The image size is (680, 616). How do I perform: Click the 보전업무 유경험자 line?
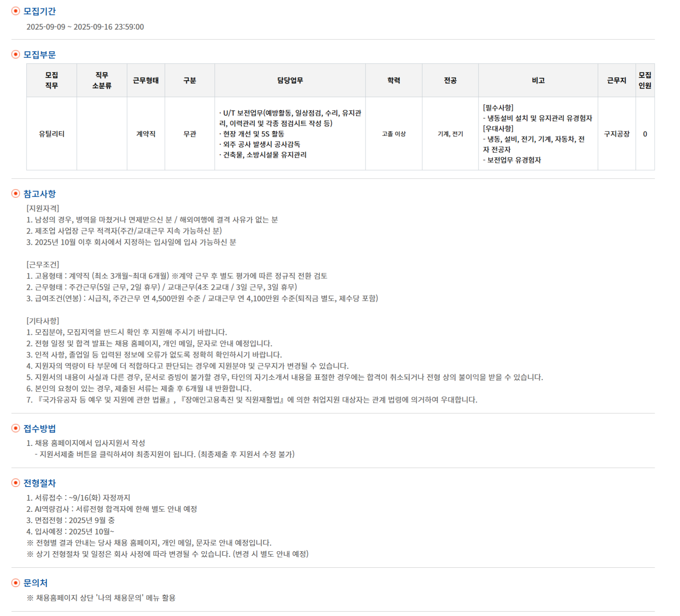[x=512, y=160]
